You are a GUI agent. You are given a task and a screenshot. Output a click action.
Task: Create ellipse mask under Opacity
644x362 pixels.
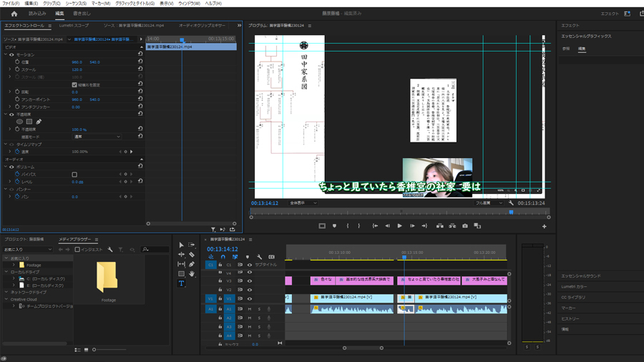coord(19,122)
